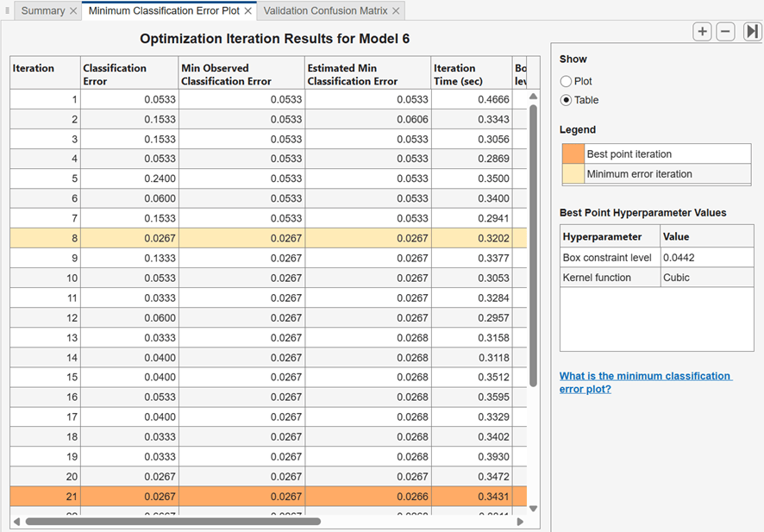Click the table scroll down arrow

click(x=533, y=509)
